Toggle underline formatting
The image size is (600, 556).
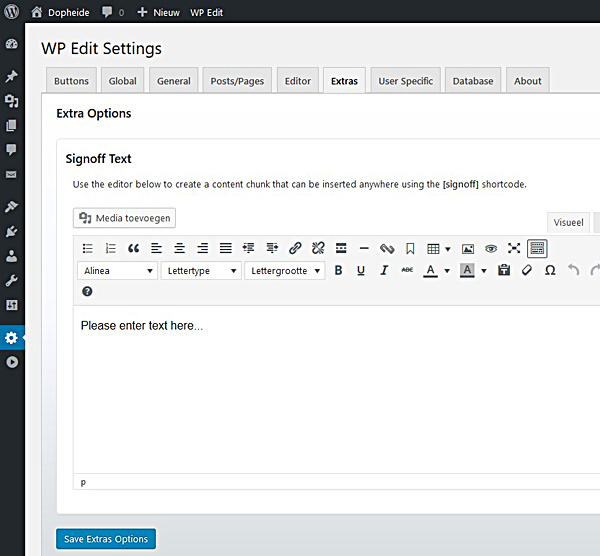[361, 271]
